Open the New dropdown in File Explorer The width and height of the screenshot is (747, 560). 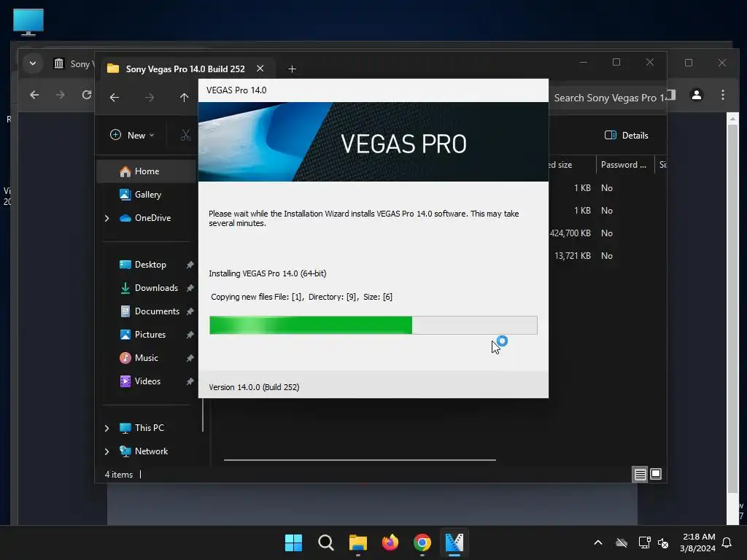[x=133, y=135]
